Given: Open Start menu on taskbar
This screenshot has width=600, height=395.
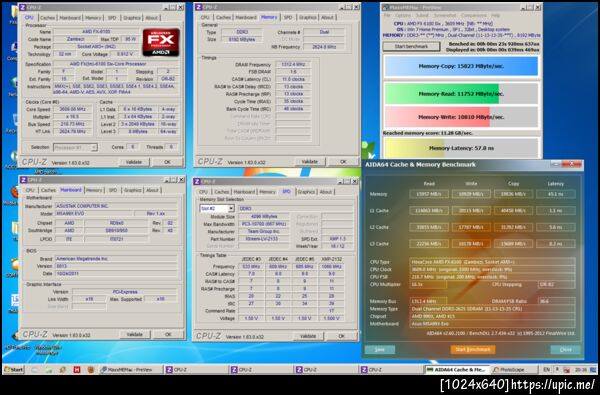Looking at the screenshot, I should coord(13,370).
